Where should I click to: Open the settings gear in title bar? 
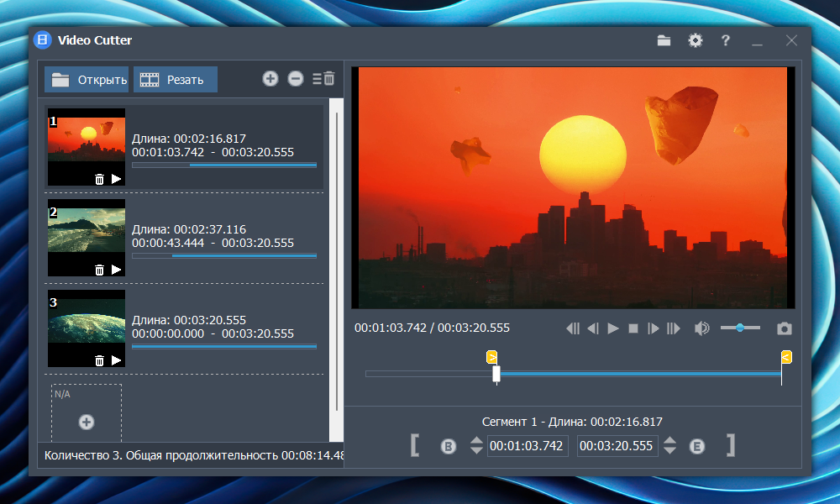point(695,40)
